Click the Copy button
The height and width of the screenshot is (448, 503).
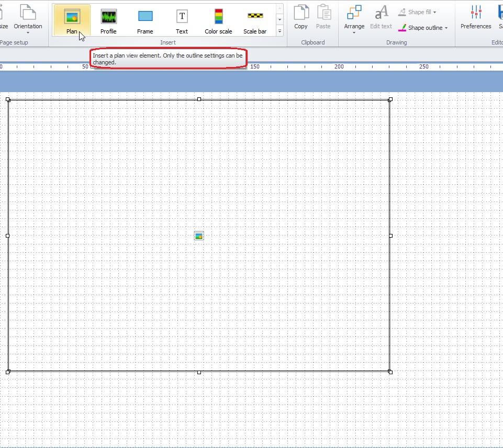(x=301, y=18)
